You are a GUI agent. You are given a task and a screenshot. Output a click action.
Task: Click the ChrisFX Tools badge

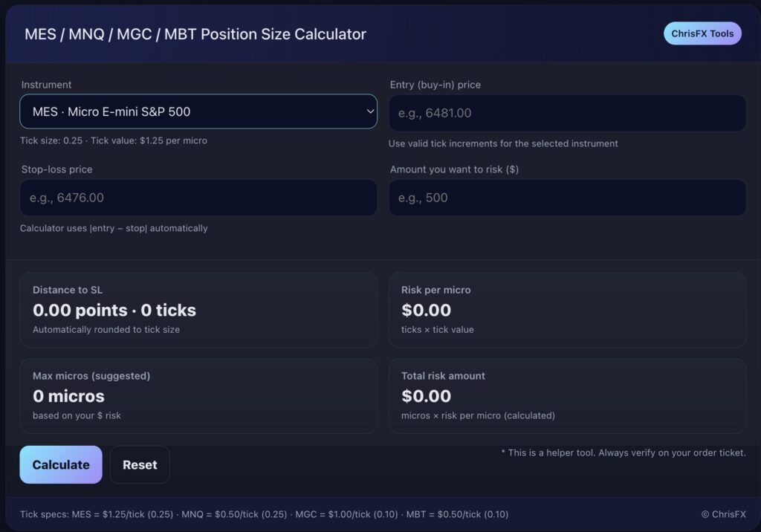coord(702,33)
